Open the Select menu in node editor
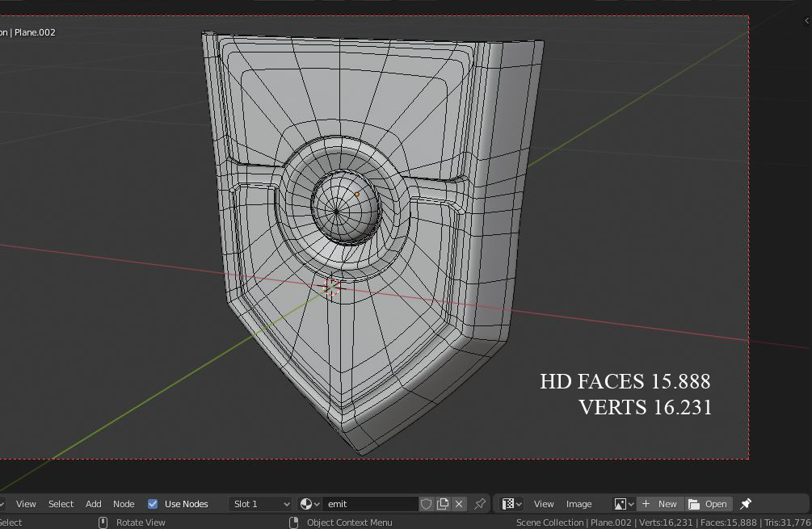The width and height of the screenshot is (812, 529). coord(61,504)
